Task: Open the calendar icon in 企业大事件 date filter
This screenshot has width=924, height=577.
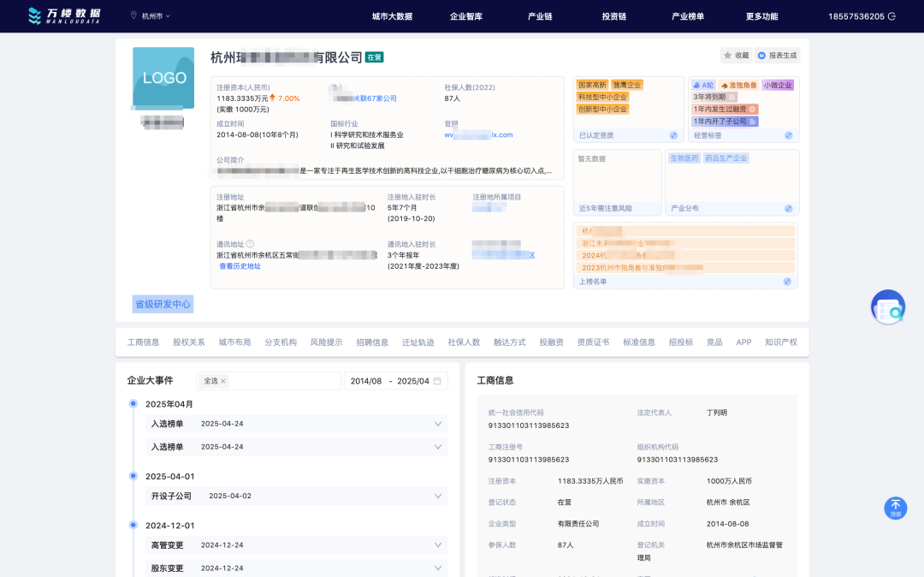Action: [x=437, y=380]
